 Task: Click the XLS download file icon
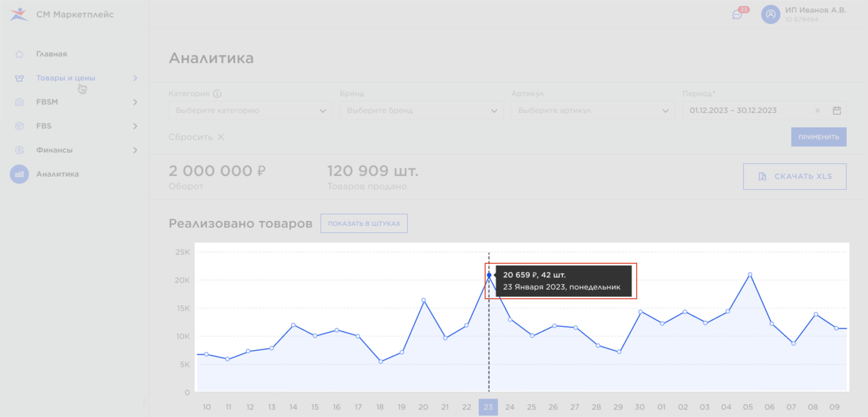[x=762, y=177]
